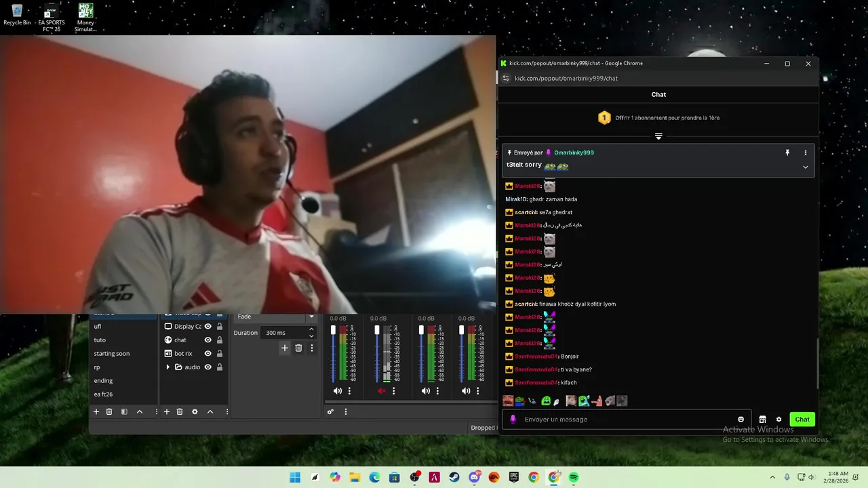Screen dimensions: 868x488
Task: Add a new source with plus icon
Action: coord(167,411)
